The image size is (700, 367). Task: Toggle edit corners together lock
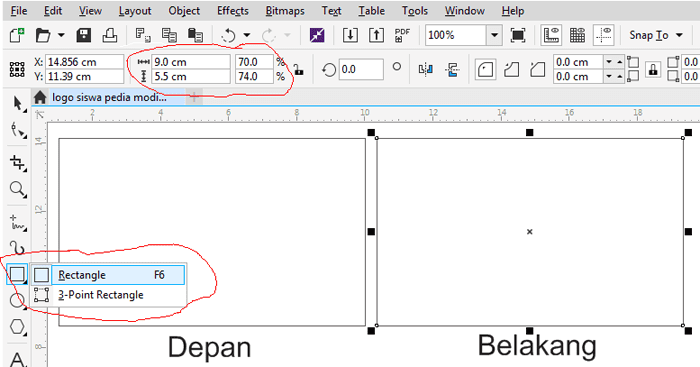[653, 70]
